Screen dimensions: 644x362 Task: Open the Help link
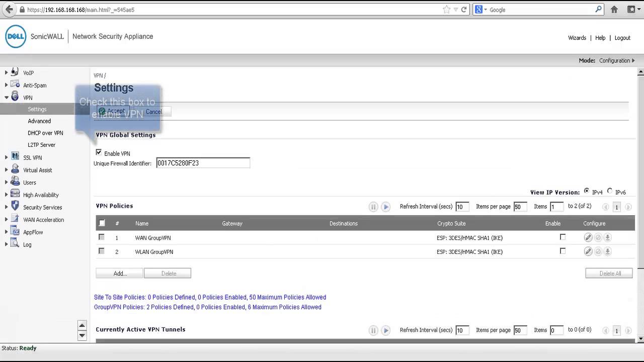(600, 38)
